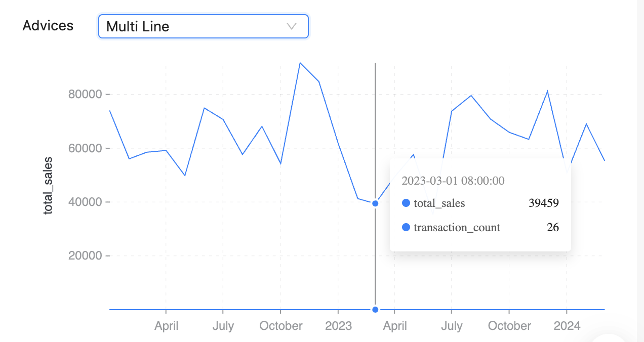The width and height of the screenshot is (644, 342).
Task: Click the tooltip timestamp 2023-03-01 08:00:00
Action: 453,181
